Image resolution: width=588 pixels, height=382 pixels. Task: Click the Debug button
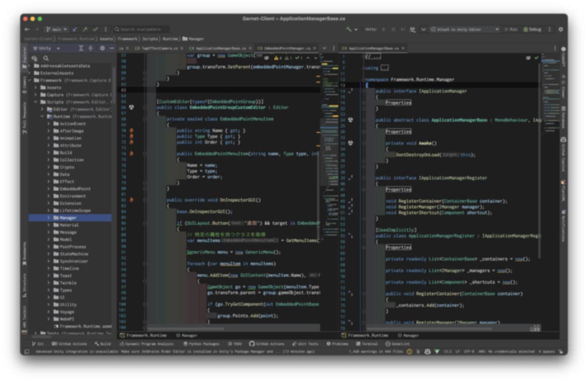tap(532, 29)
